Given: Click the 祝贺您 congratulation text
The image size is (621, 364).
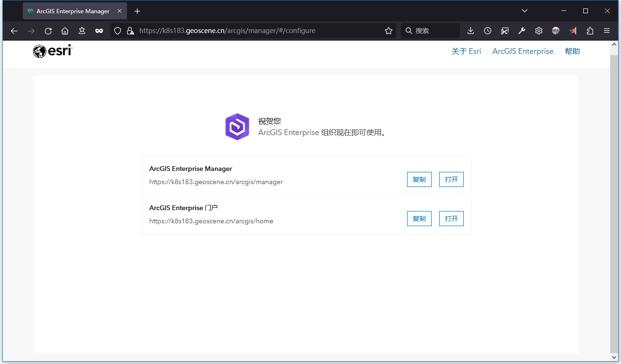Looking at the screenshot, I should point(270,121).
